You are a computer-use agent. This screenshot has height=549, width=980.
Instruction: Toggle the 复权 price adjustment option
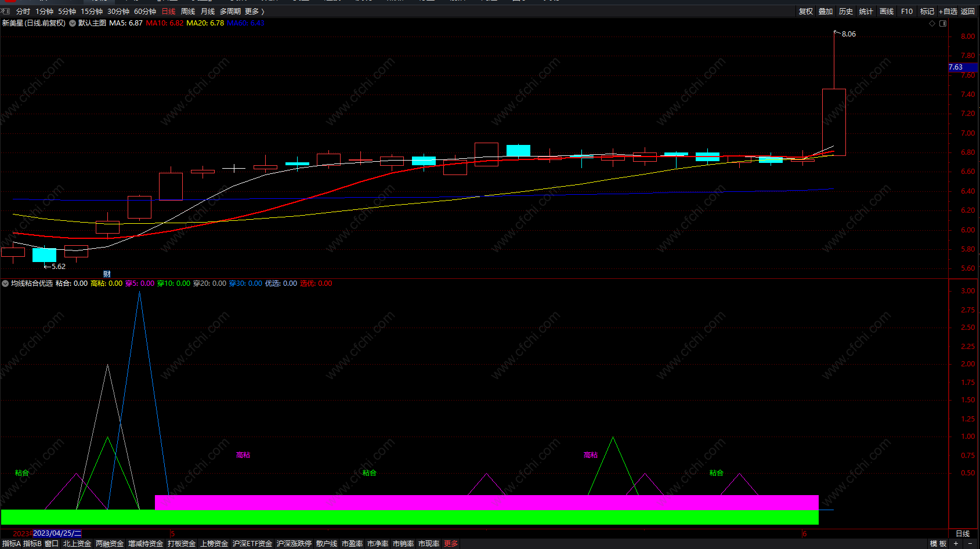[x=806, y=12]
